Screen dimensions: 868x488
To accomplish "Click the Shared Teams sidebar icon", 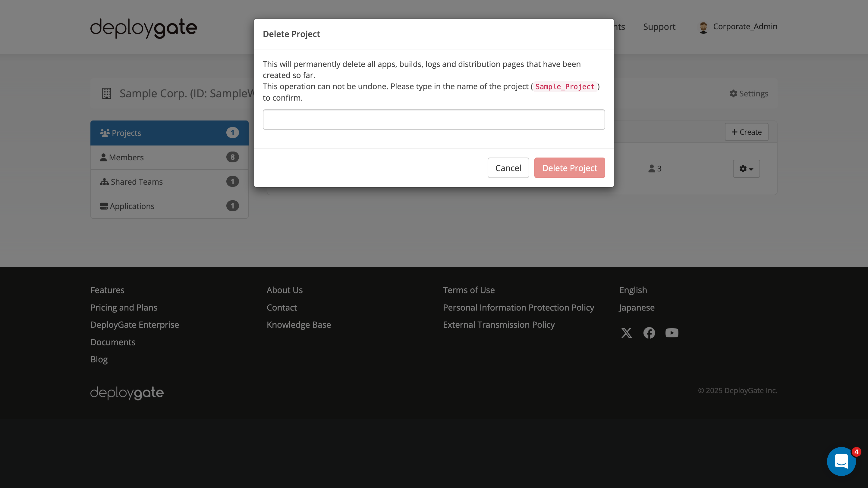I will point(105,182).
